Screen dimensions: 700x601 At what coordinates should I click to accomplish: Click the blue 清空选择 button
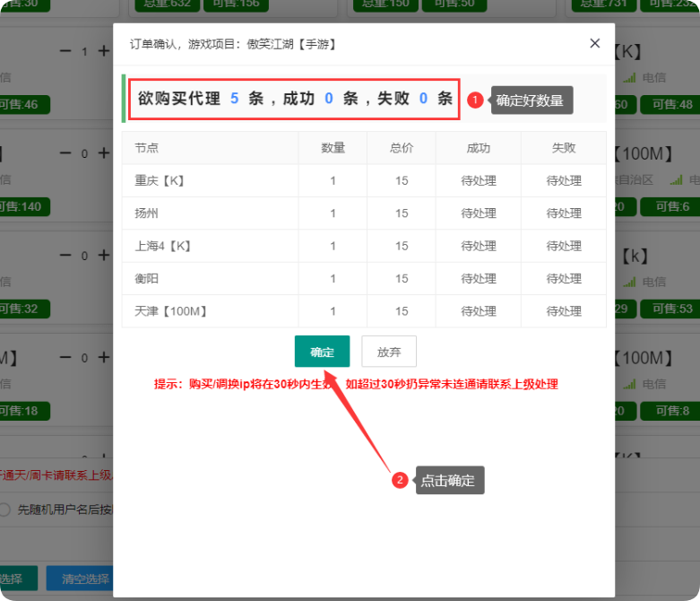(80, 579)
